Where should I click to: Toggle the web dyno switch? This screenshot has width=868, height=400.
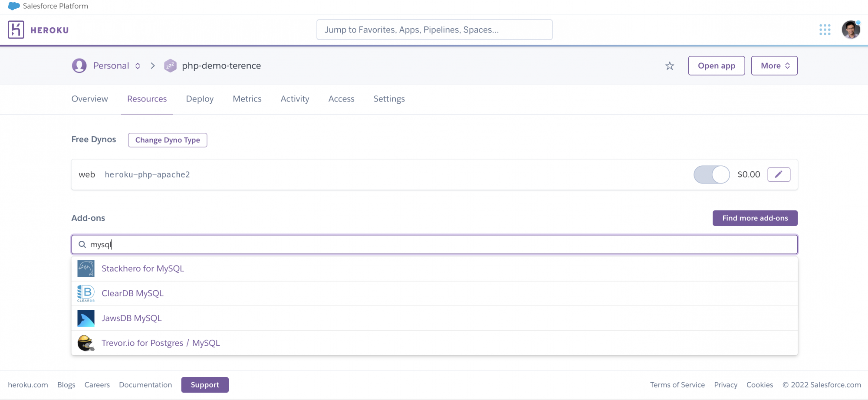(x=711, y=174)
